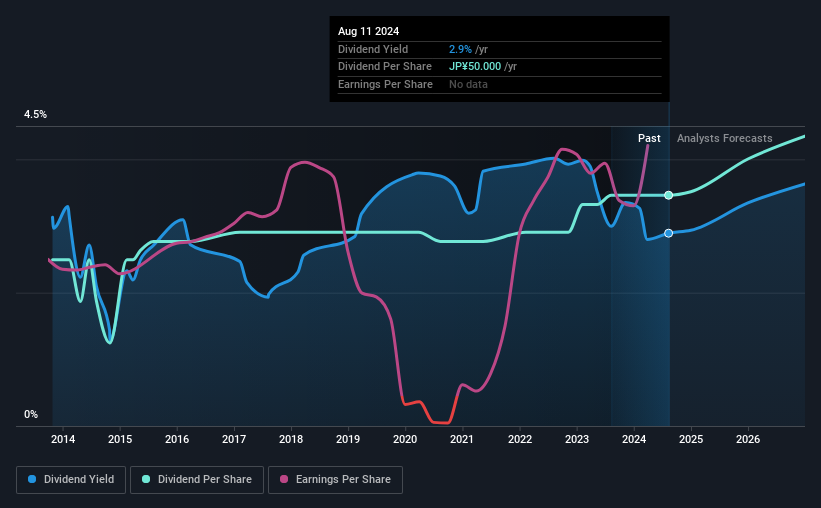Click the 2025 x-axis label
This screenshot has height=508, width=821.
691,439
